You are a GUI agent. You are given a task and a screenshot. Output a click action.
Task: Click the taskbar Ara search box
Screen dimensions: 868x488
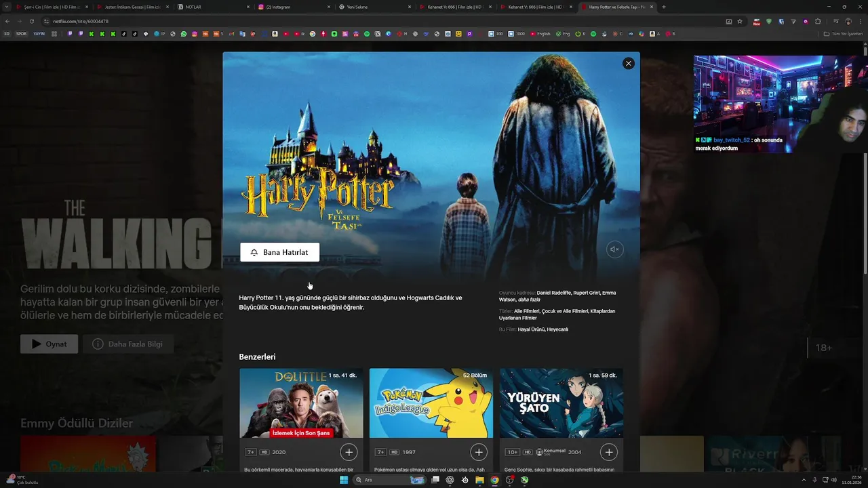tap(390, 480)
